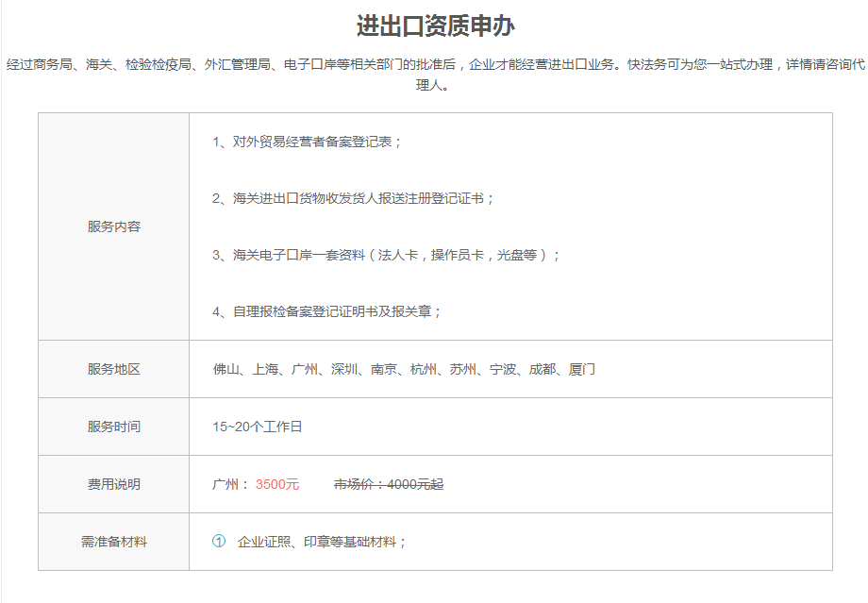Image resolution: width=868 pixels, height=603 pixels.
Task: Click the circled number 1 icon
Action: point(219,542)
